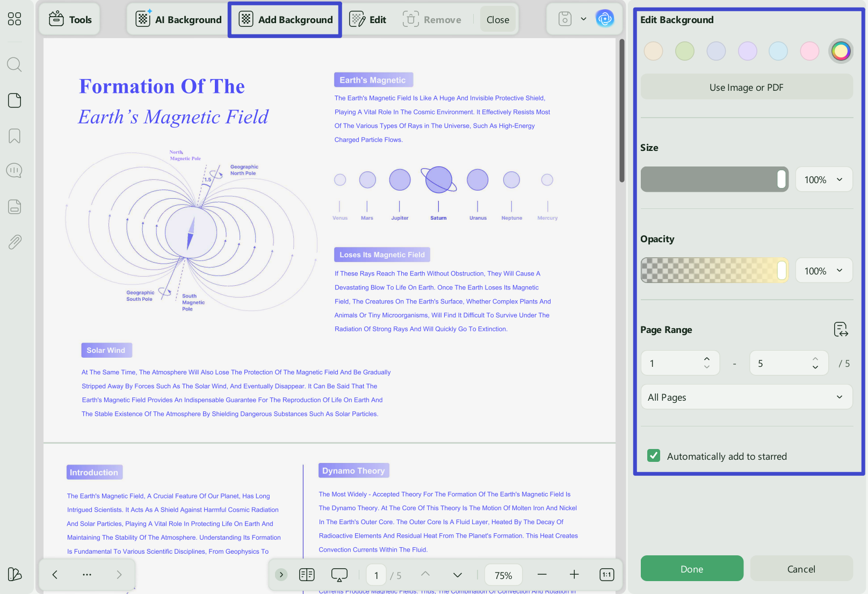The width and height of the screenshot is (868, 594).
Task: Open the custom rainbow color picker
Action: coord(841,51)
